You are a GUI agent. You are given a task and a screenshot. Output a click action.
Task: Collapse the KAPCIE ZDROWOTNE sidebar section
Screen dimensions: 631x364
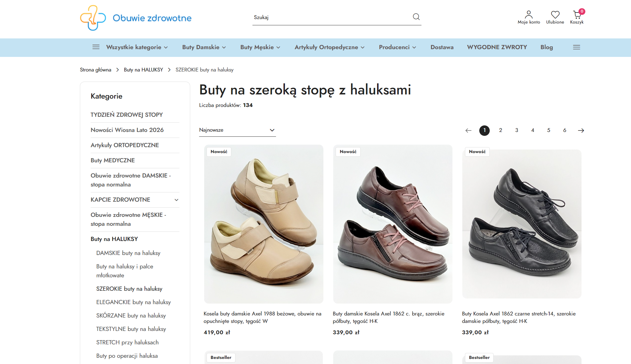tap(176, 200)
